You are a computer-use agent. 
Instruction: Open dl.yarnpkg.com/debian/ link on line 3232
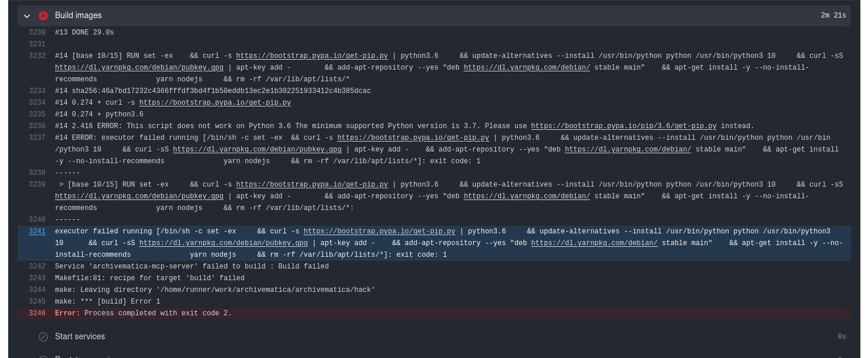tap(527, 68)
